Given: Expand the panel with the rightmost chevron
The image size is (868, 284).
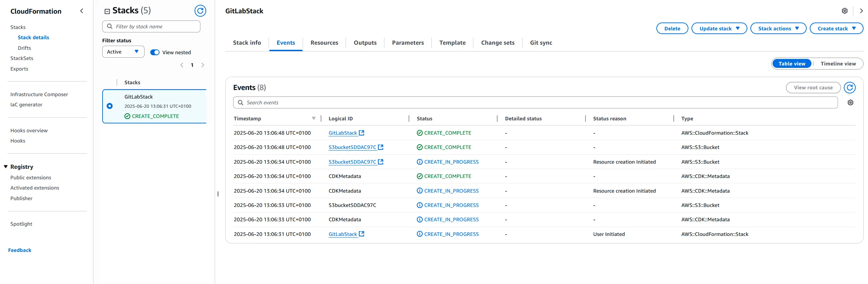Looking at the screenshot, I should click(x=861, y=11).
